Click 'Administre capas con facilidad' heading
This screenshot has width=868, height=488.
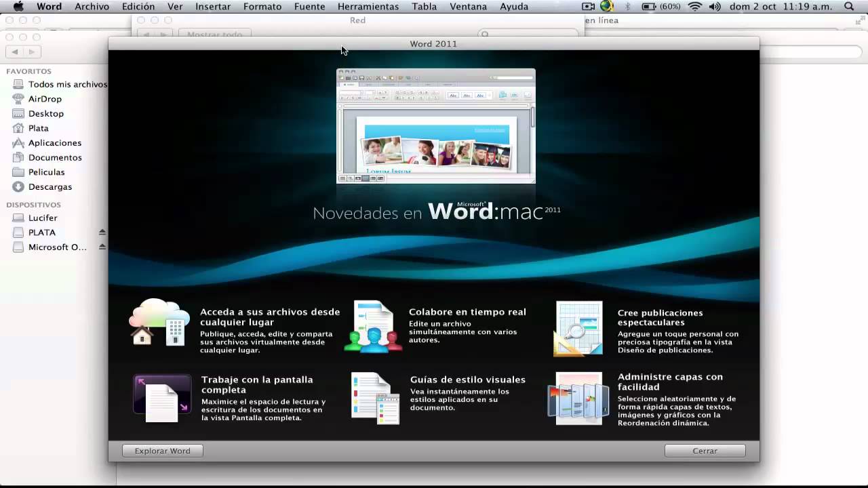[670, 382]
